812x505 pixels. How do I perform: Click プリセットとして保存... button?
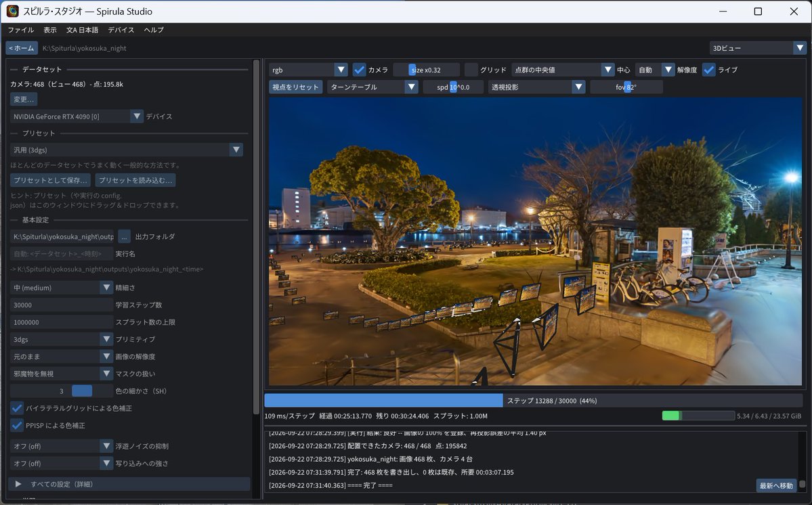(x=50, y=180)
